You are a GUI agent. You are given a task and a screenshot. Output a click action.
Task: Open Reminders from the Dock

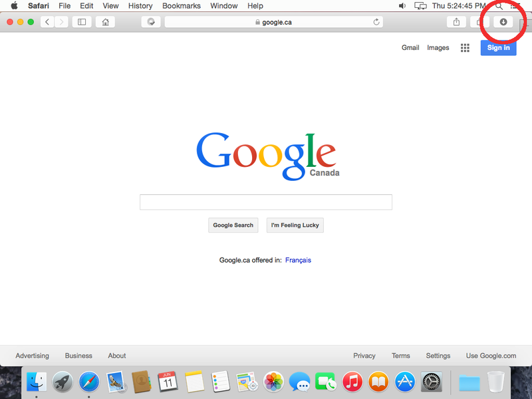pos(221,381)
